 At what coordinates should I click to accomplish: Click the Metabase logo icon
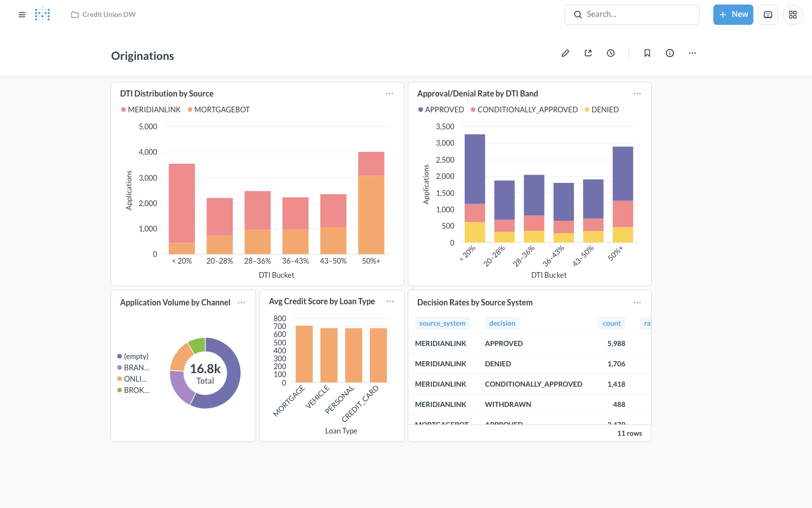[x=42, y=15]
